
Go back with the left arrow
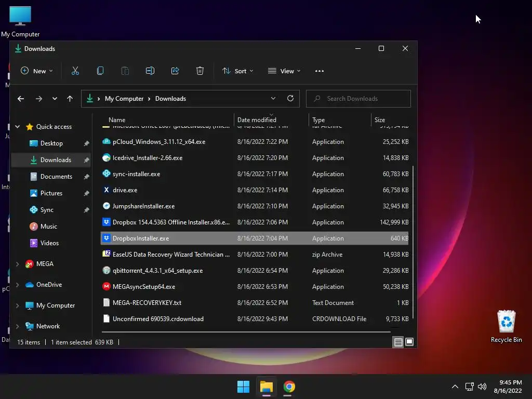point(21,99)
